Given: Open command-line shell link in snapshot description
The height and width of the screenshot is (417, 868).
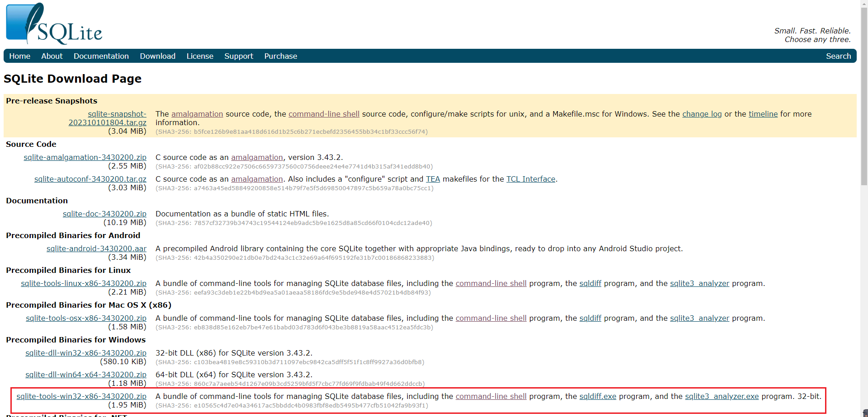Looking at the screenshot, I should point(324,114).
